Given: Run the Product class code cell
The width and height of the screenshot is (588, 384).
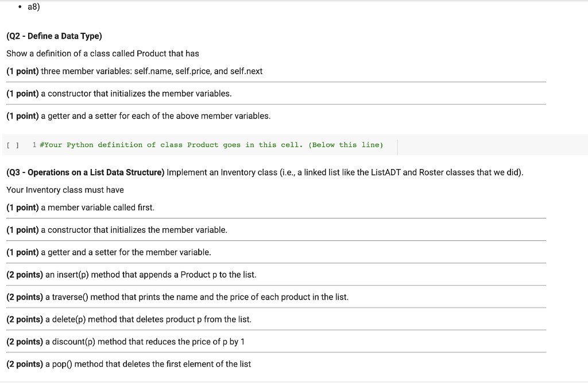Looking at the screenshot, I should click(13, 145).
